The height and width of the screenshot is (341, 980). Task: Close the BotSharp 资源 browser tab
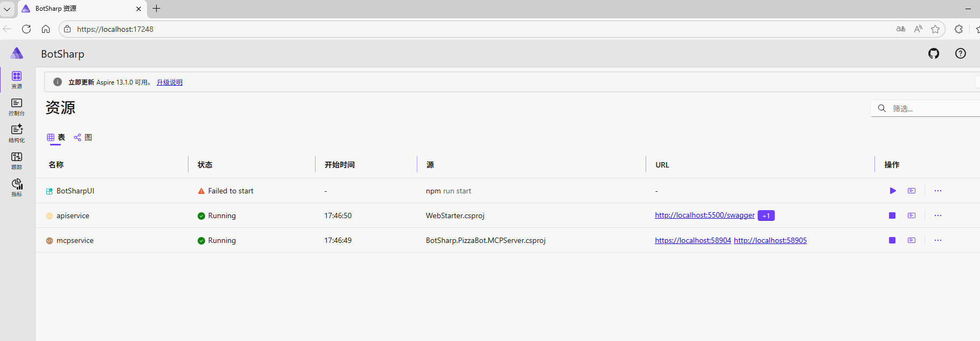[138, 9]
